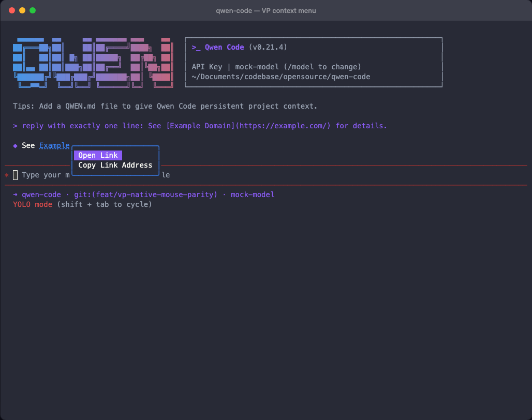This screenshot has height=420, width=532.
Task: Click the project path ~/Documents/codebase text
Action: coord(281,77)
